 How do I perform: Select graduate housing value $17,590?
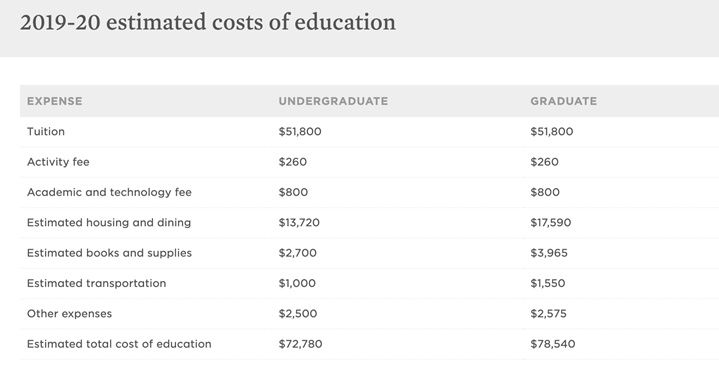pos(551,222)
